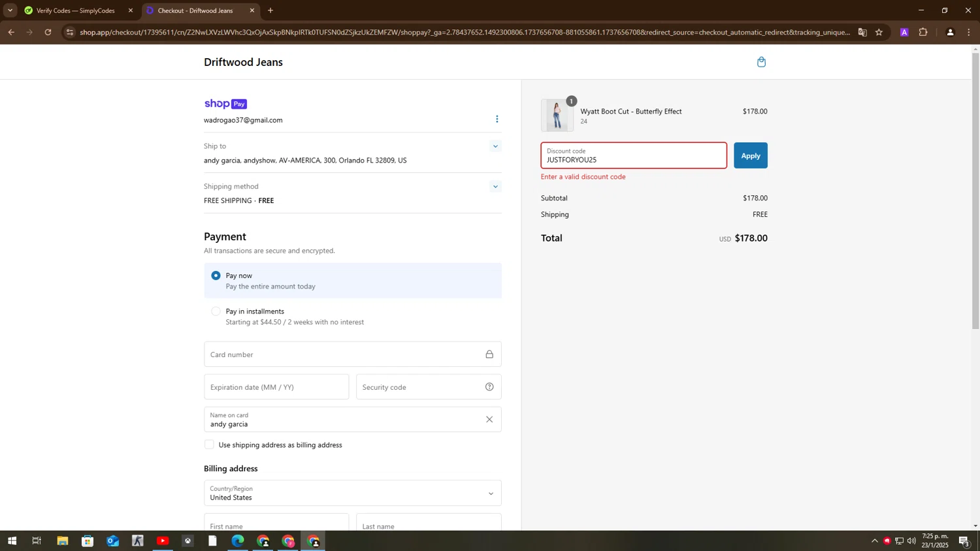
Task: Open the tab search dropdown arrow
Action: [x=10, y=10]
